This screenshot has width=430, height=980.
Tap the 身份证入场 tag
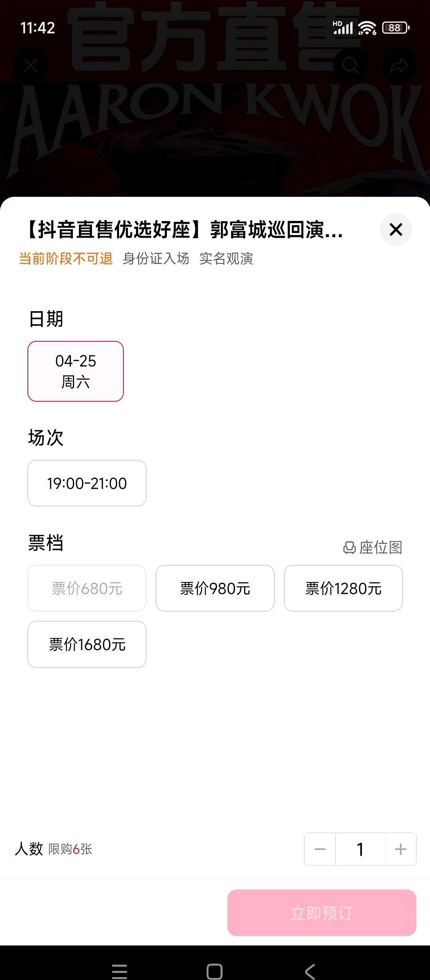point(156,259)
